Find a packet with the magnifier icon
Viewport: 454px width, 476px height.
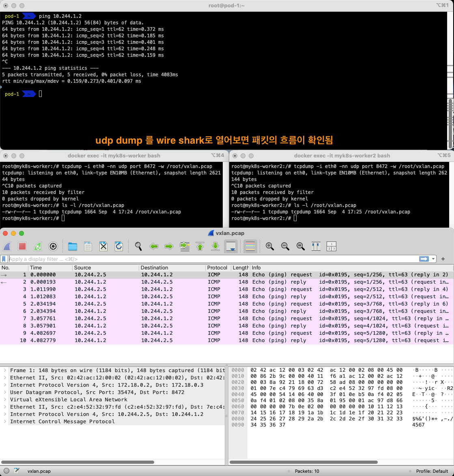[138, 246]
